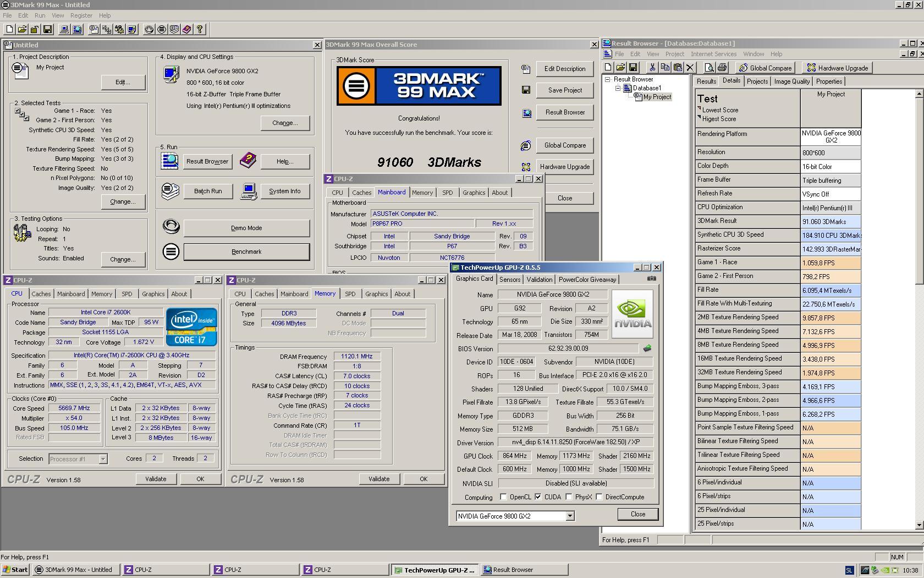This screenshot has width=924, height=578.
Task: Click batch run stacked pages toolbar icon
Action: coord(174,29)
